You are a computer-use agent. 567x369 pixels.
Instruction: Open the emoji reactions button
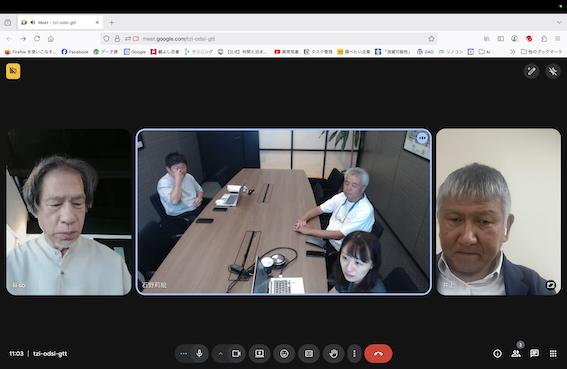284,353
